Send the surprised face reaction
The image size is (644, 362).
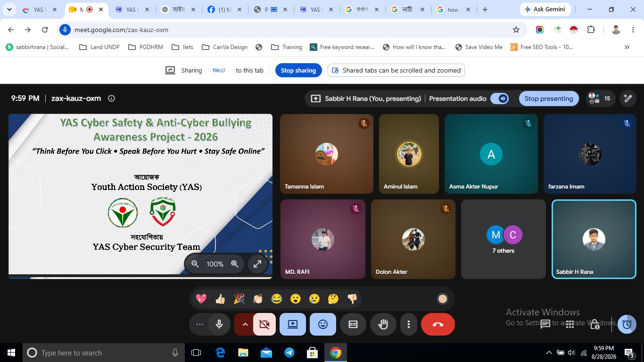coord(296,299)
